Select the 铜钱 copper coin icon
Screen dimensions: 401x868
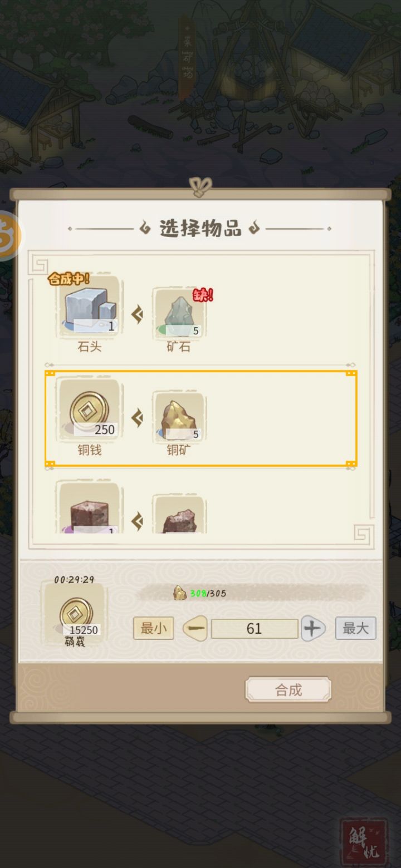pyautogui.click(x=89, y=410)
